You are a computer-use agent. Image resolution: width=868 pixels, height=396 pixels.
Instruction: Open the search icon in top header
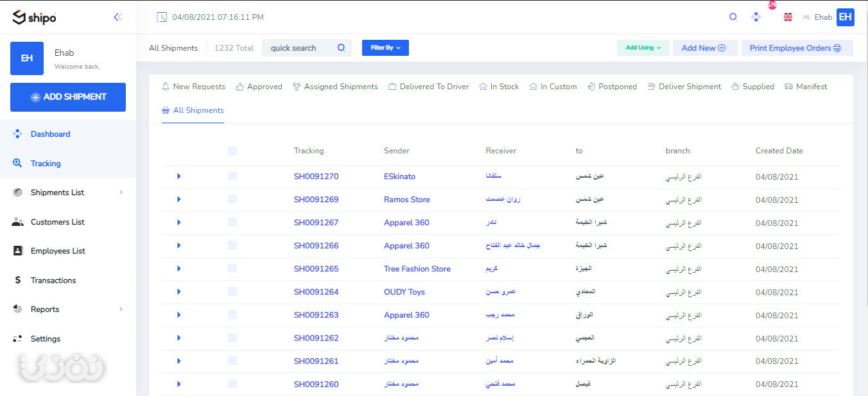[733, 17]
